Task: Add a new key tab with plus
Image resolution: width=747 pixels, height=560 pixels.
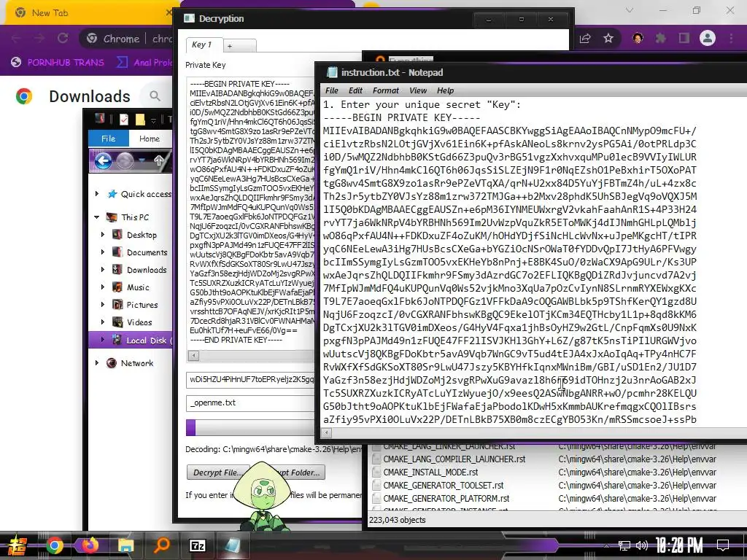Action: [239, 46]
